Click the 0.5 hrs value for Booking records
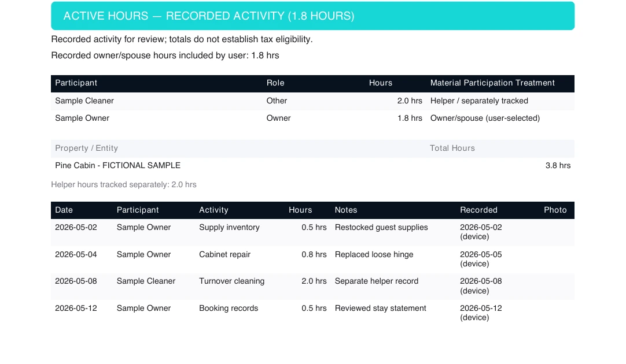The width and height of the screenshot is (626, 364). click(314, 308)
